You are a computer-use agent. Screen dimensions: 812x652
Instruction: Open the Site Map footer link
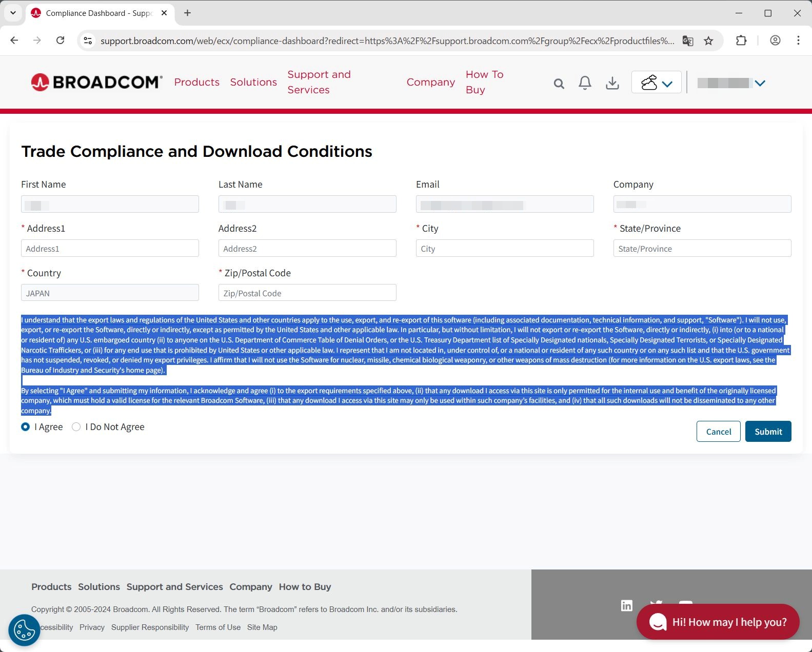[x=262, y=627]
